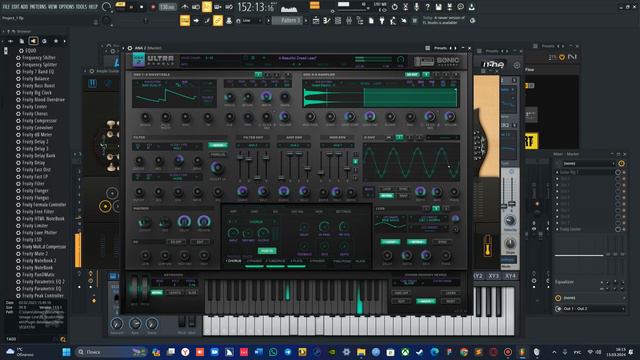The width and height of the screenshot is (640, 360).
Task: Click the Ultra Bundle logo in ANA 2
Action: (154, 60)
